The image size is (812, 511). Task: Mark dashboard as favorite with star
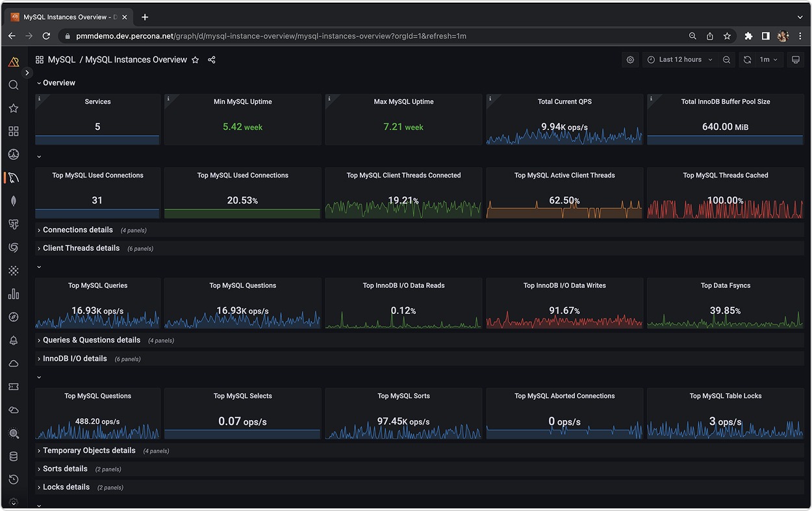pyautogui.click(x=195, y=60)
